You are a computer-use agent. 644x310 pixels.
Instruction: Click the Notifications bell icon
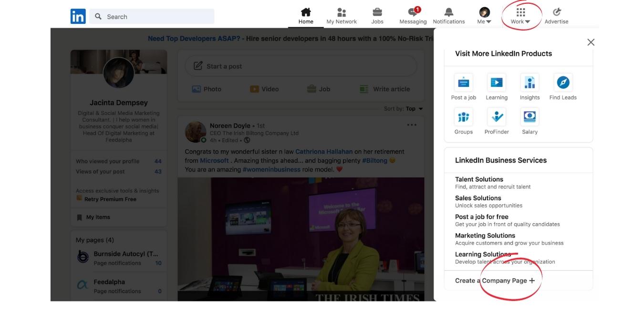click(448, 13)
